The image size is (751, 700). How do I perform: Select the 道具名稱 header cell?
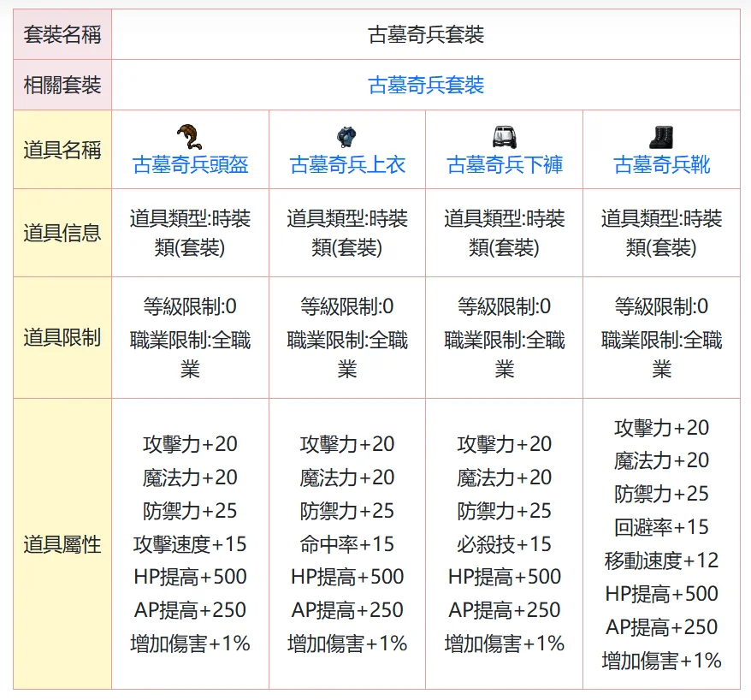[x=62, y=150]
